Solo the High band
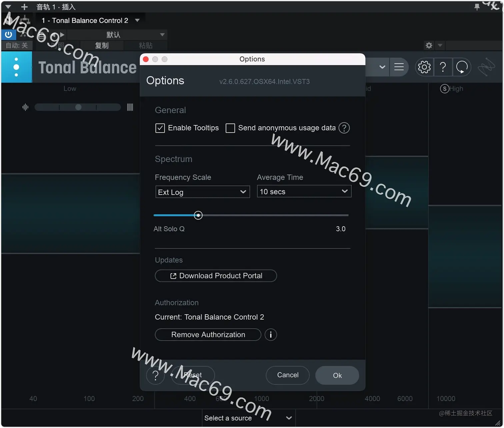Screen dimensions: 504x428 point(444,89)
